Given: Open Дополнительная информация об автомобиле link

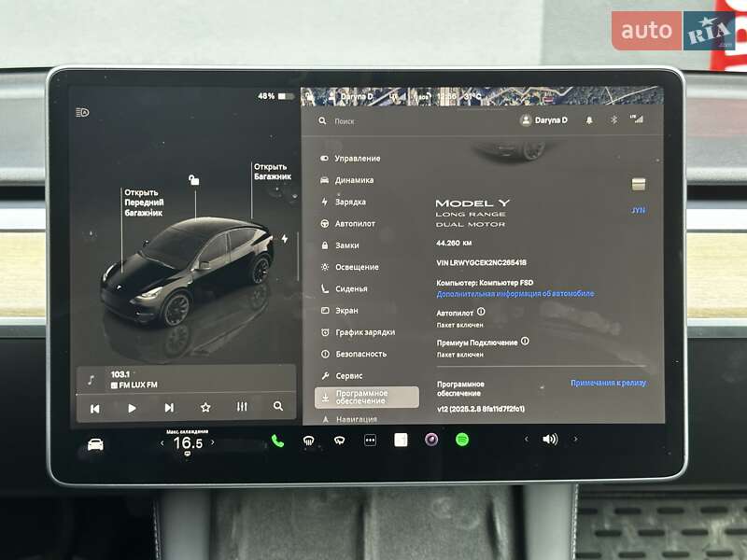Looking at the screenshot, I should 514,295.
